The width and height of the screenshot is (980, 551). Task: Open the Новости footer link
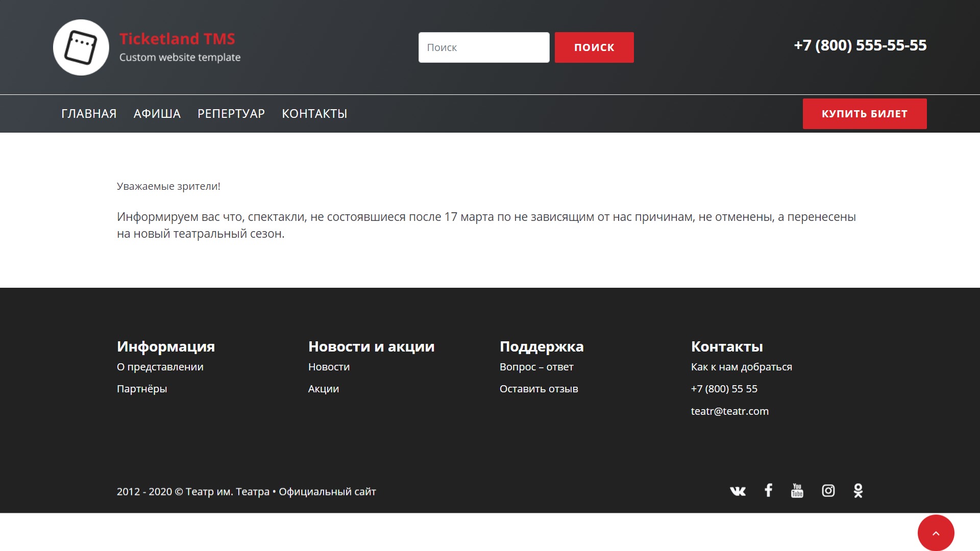coord(329,367)
